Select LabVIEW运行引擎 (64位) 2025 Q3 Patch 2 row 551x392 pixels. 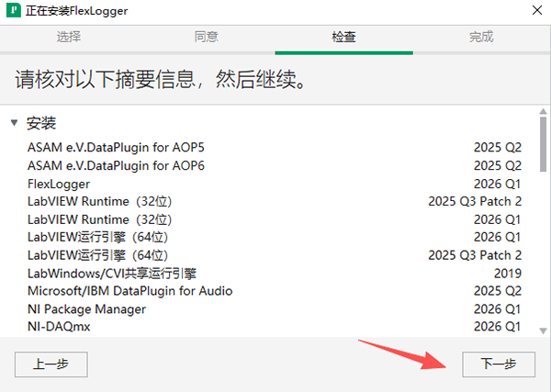274,255
